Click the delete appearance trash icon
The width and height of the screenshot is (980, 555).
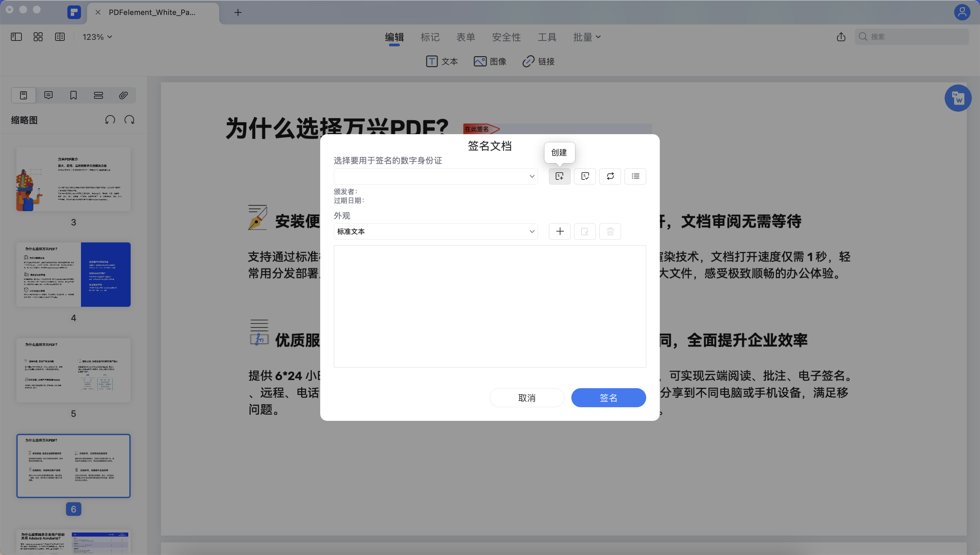coord(610,232)
